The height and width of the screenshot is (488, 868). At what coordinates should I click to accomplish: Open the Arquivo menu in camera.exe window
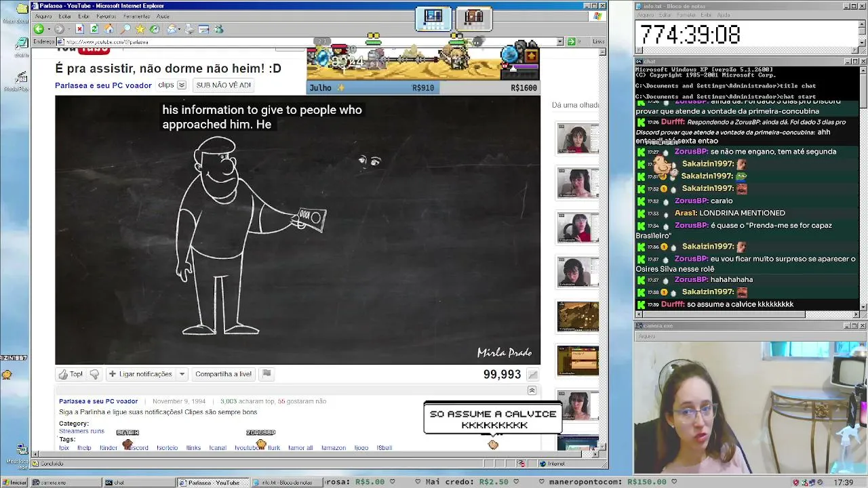coord(646,336)
